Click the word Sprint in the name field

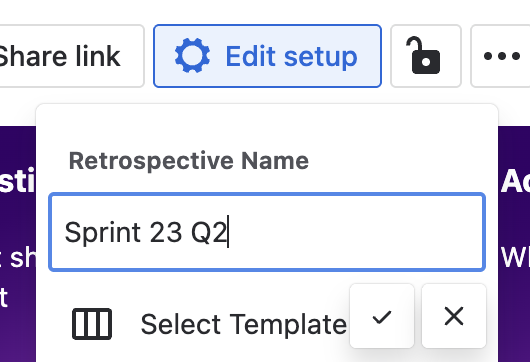click(102, 233)
